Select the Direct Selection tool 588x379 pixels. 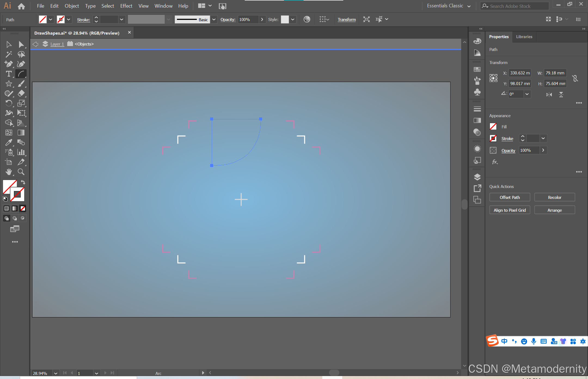click(x=21, y=44)
